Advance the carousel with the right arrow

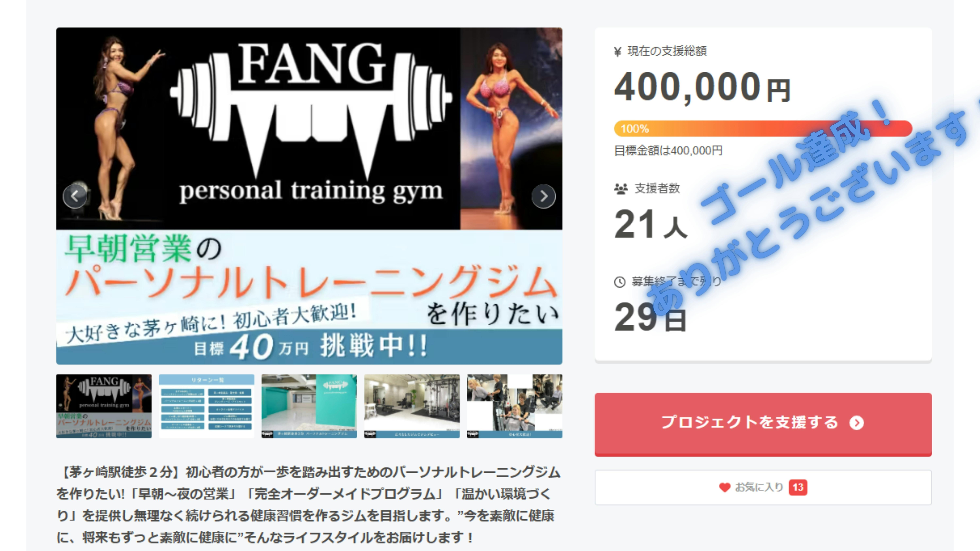pyautogui.click(x=543, y=196)
